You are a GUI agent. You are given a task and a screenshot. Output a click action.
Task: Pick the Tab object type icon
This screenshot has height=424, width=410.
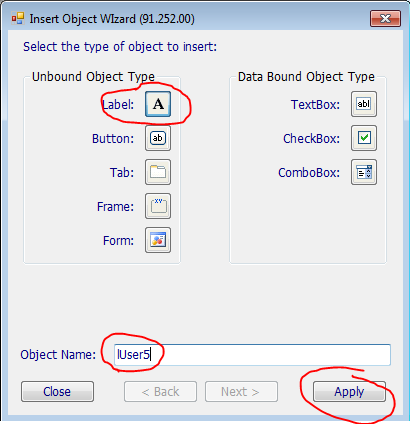(x=158, y=172)
